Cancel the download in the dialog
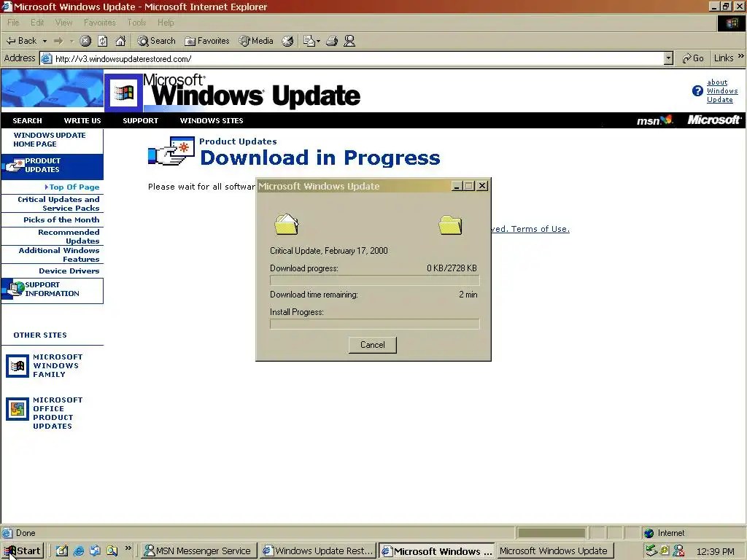Viewport: 747px width, 560px height. pyautogui.click(x=373, y=345)
